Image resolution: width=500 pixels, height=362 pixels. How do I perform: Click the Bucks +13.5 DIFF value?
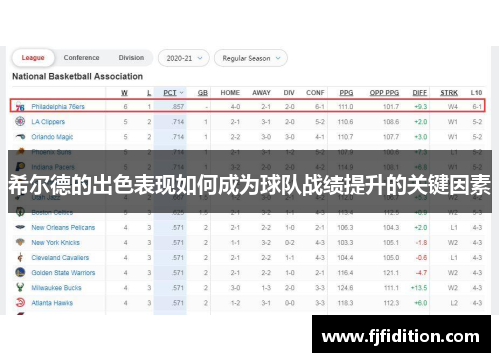tap(419, 288)
